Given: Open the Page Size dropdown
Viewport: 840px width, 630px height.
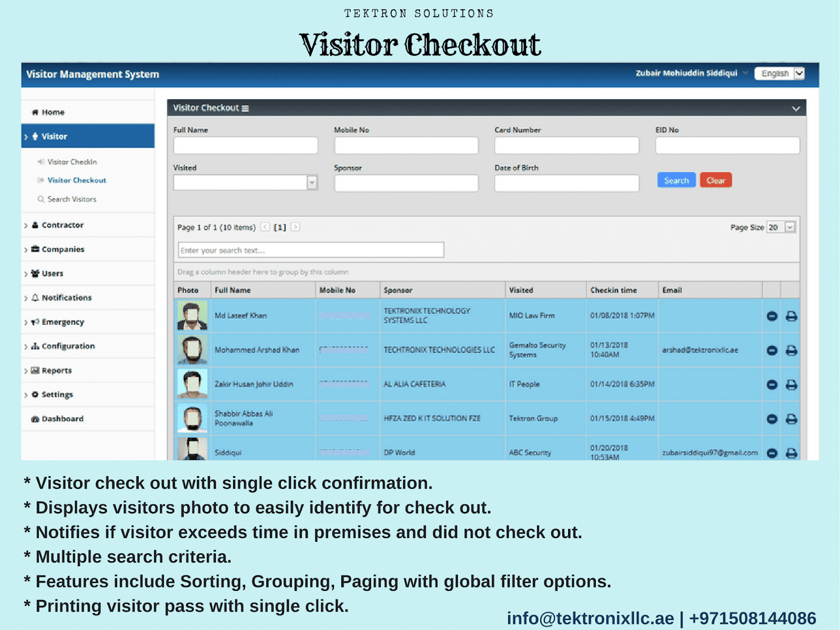Looking at the screenshot, I should click(x=790, y=227).
